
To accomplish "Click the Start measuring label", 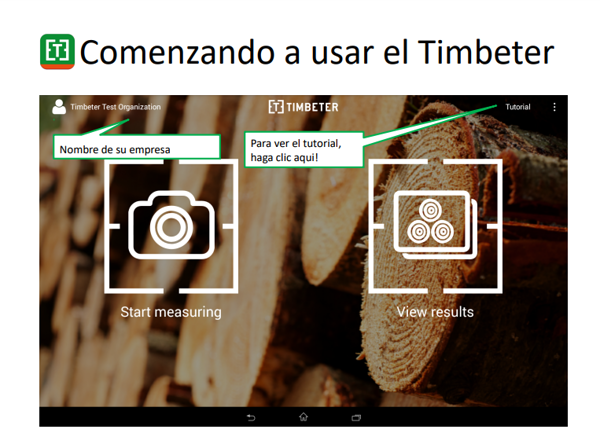I will pyautogui.click(x=171, y=312).
